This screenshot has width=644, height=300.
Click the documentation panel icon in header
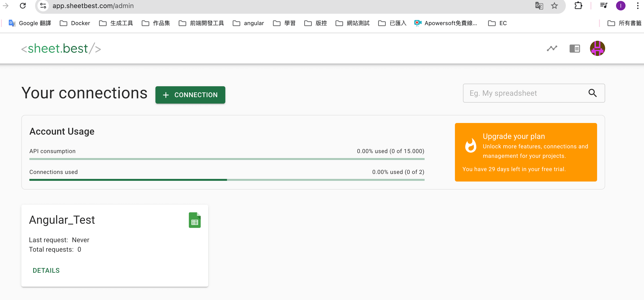point(575,49)
